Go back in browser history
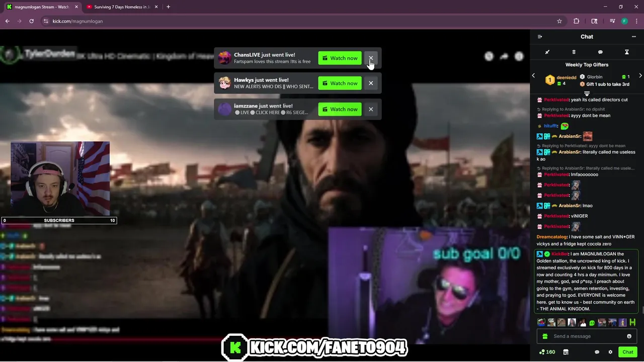 coord(7,21)
